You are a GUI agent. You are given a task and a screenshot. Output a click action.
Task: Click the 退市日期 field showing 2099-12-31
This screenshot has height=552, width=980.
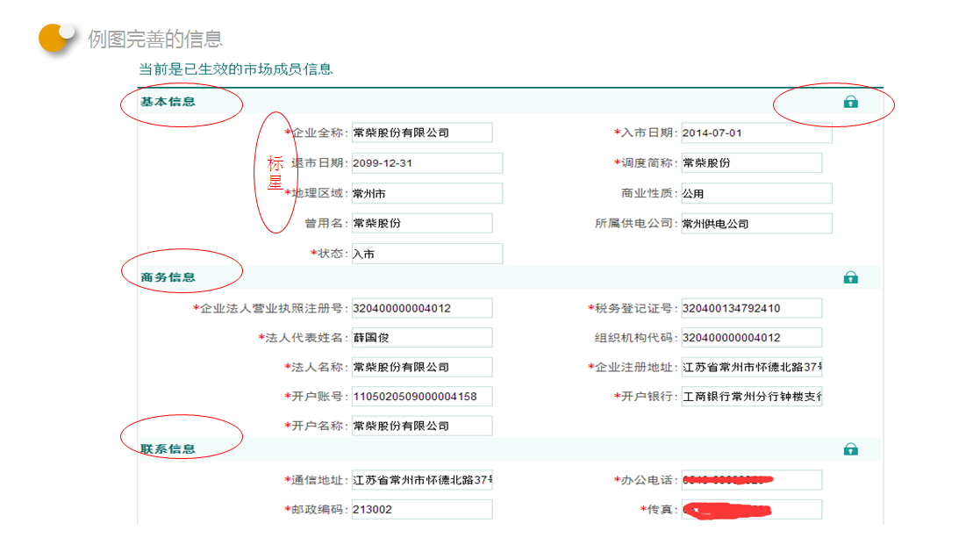tap(426, 163)
